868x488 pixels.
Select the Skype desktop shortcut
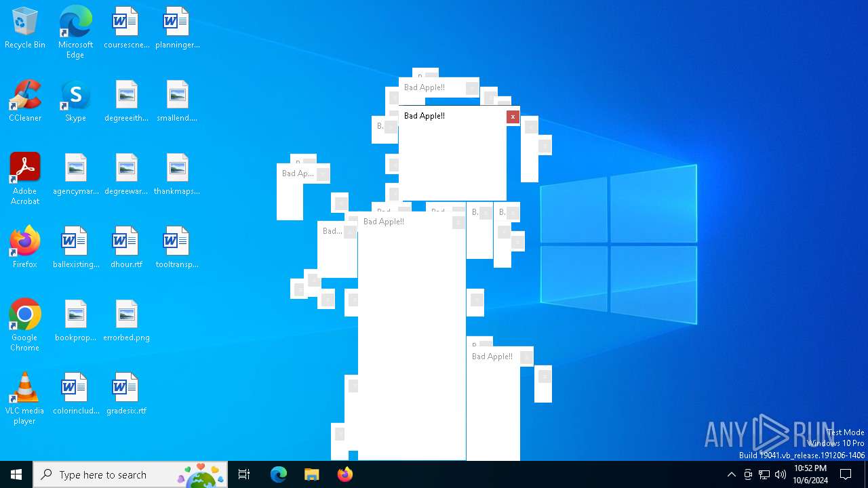(x=75, y=101)
